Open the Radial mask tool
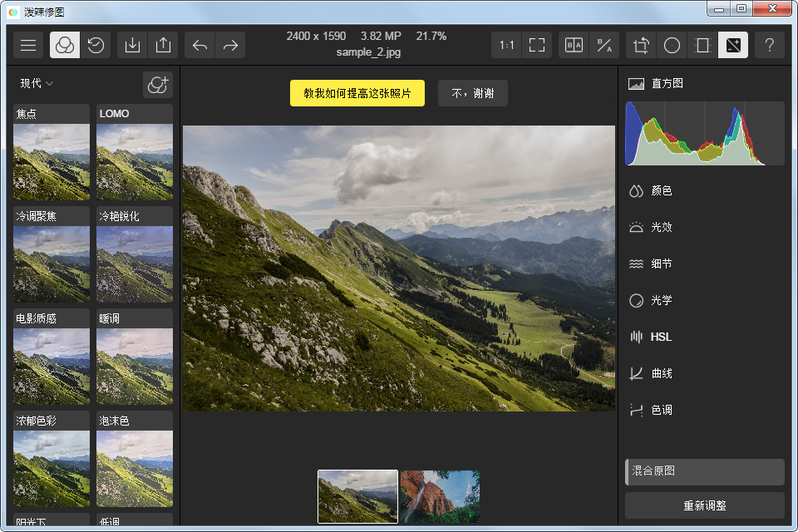This screenshot has height=532, width=798. [672, 45]
